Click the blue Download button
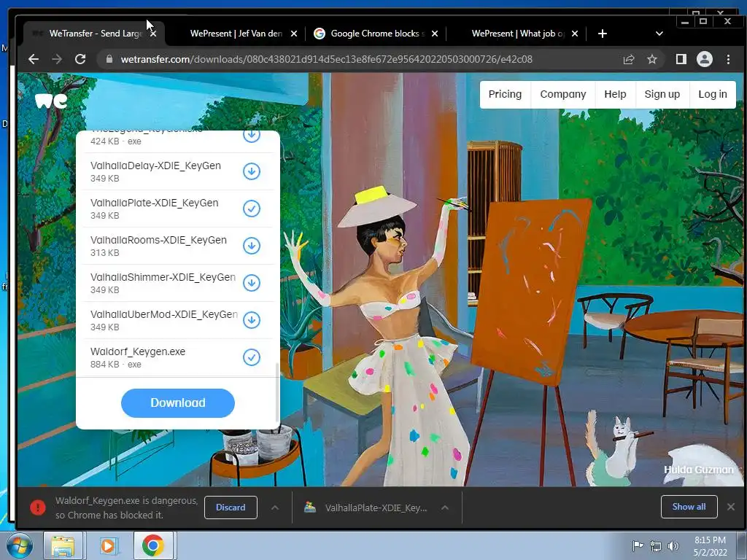The width and height of the screenshot is (747, 560). coord(178,402)
